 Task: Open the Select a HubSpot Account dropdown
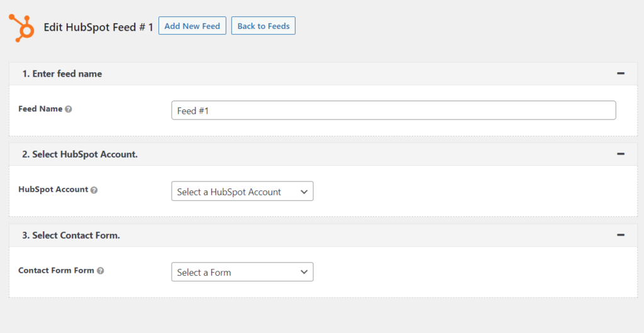click(242, 191)
